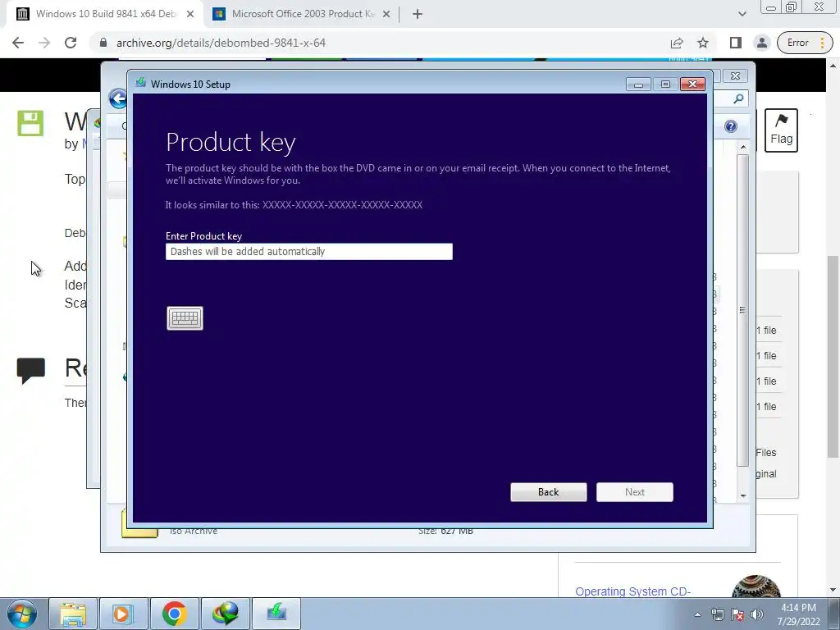
Task: Go back in Chrome
Action: 18,43
